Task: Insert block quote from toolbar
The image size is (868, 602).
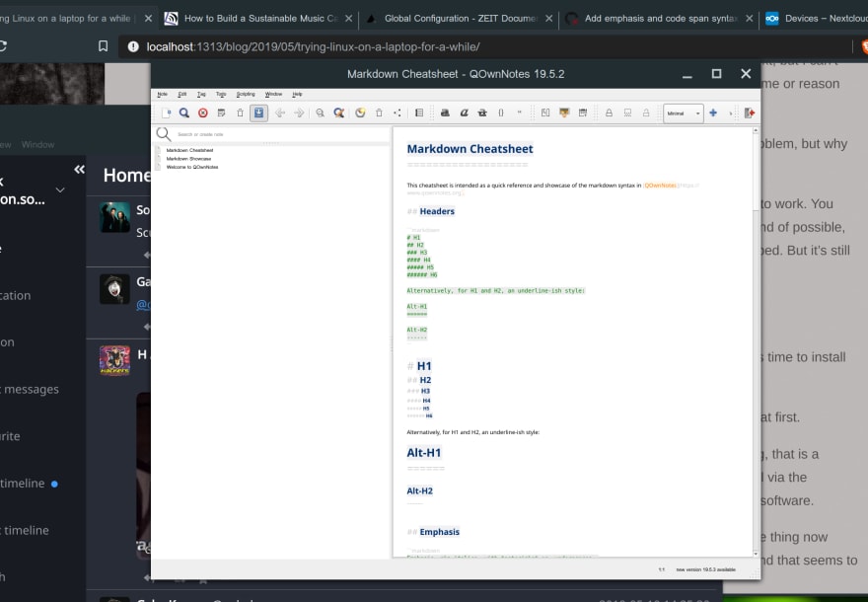Action: pos(519,113)
